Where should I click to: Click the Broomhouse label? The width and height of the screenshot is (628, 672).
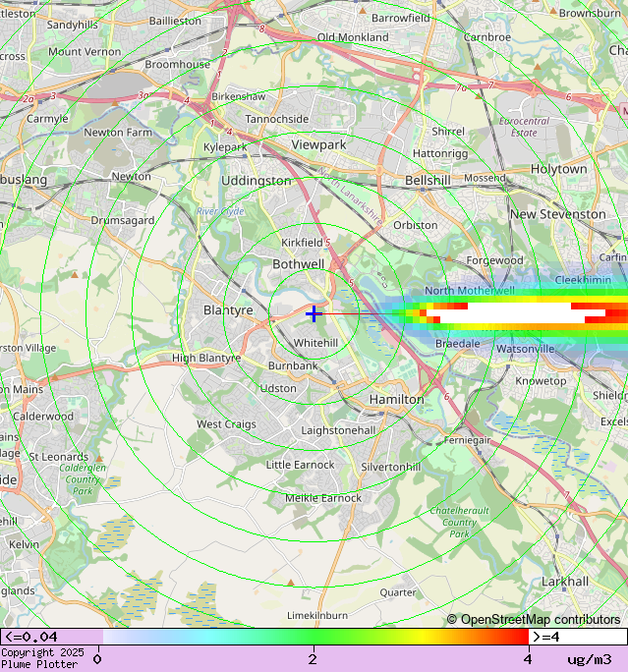point(178,64)
